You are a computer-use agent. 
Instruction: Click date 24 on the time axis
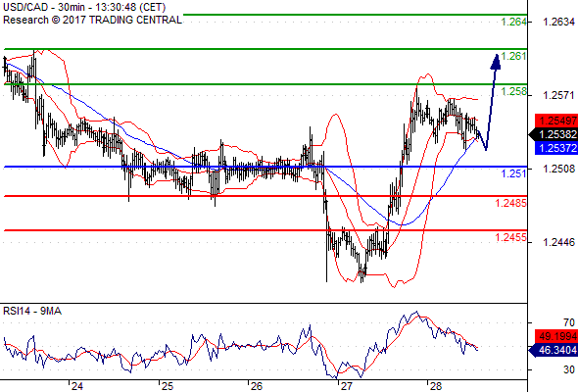77,386
